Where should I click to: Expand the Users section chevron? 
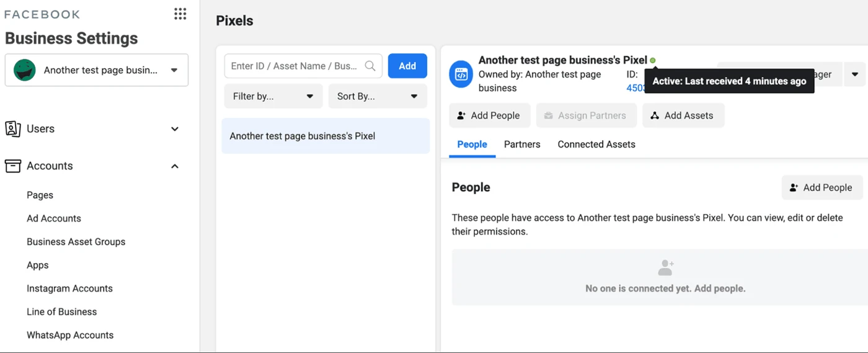coord(175,129)
